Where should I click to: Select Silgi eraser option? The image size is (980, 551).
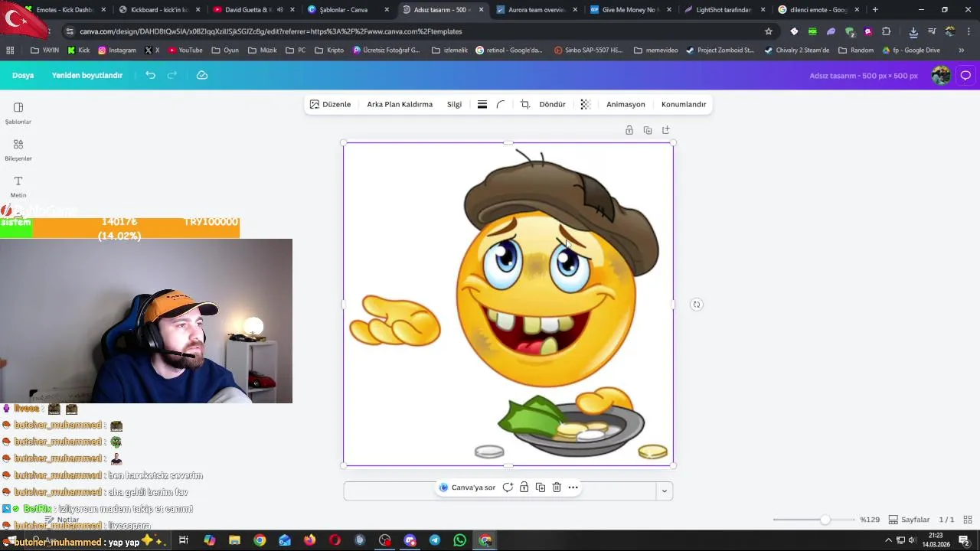454,104
